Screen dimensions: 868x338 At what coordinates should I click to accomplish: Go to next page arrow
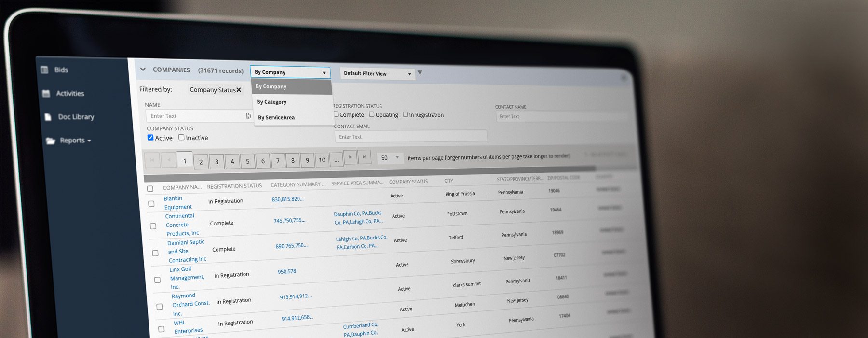350,157
